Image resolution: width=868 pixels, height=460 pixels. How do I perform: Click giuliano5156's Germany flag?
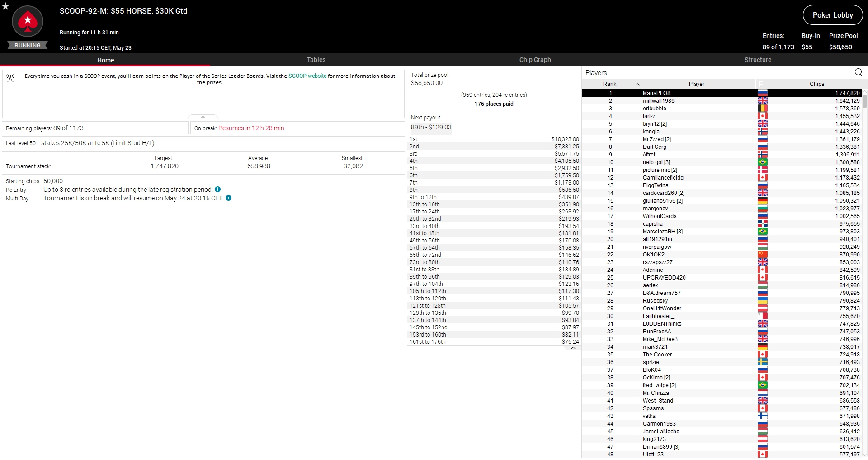tap(762, 201)
